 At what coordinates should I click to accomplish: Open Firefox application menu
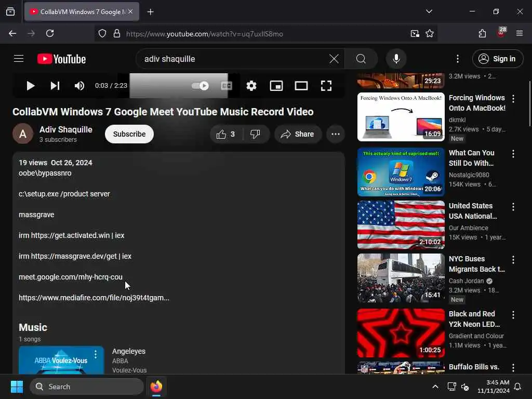click(520, 33)
